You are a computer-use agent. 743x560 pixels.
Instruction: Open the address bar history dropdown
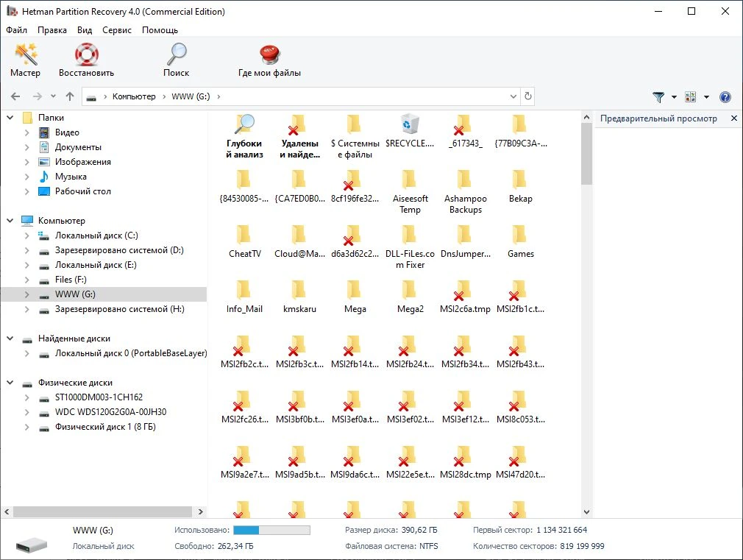coord(513,96)
